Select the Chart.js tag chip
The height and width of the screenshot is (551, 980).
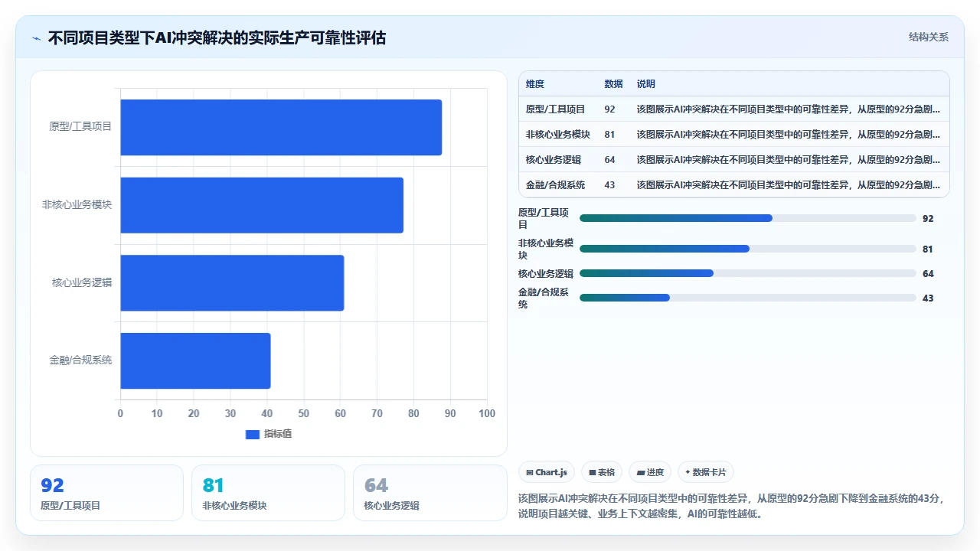click(547, 472)
